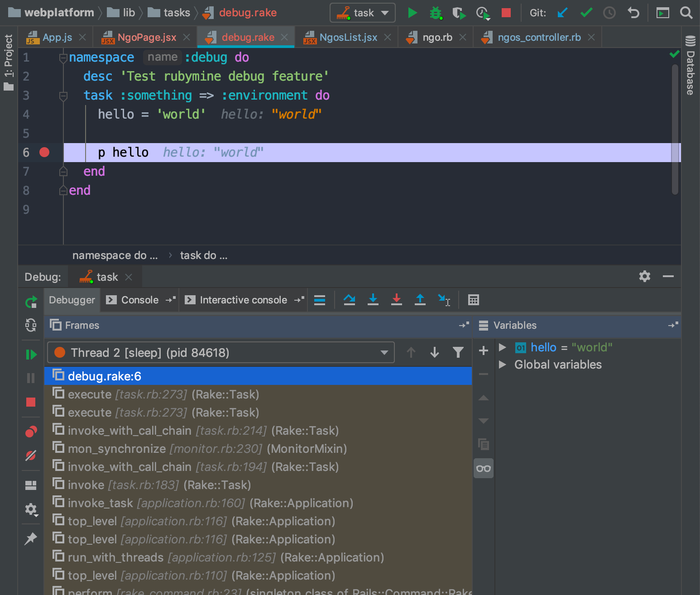Click the Step Into debugger icon
The image size is (700, 595).
[373, 300]
